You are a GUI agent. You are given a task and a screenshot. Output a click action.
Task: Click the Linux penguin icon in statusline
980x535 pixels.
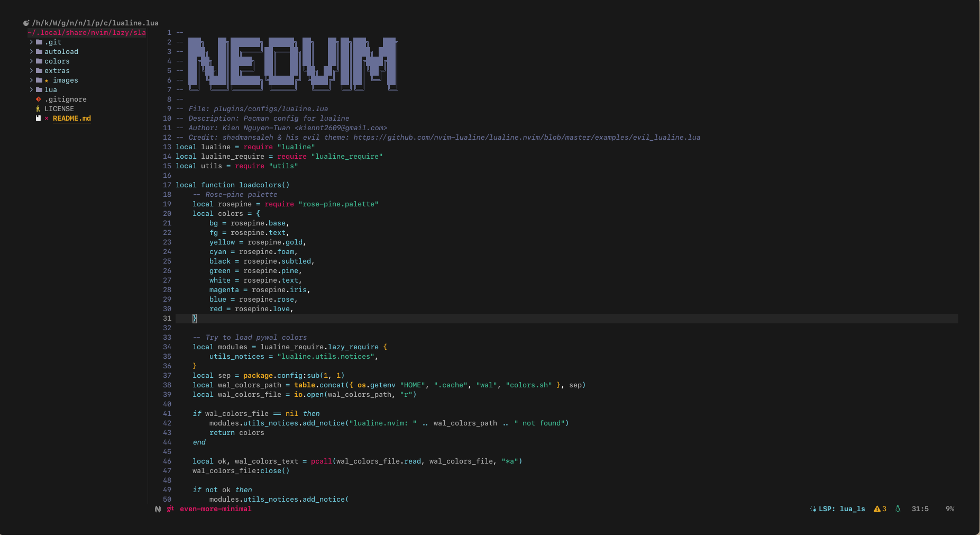point(897,509)
